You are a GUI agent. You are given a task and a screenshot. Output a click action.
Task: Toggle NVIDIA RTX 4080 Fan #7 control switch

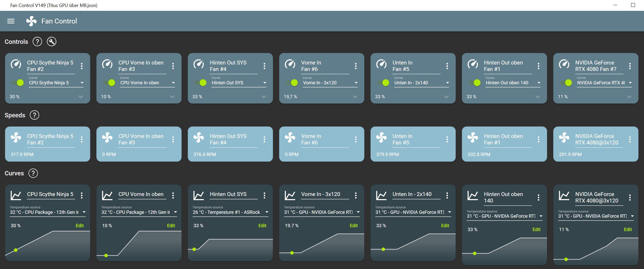[x=566, y=83]
